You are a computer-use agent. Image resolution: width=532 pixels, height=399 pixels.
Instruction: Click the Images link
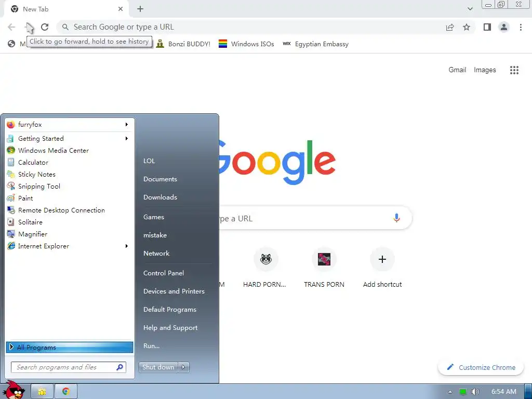tap(485, 70)
